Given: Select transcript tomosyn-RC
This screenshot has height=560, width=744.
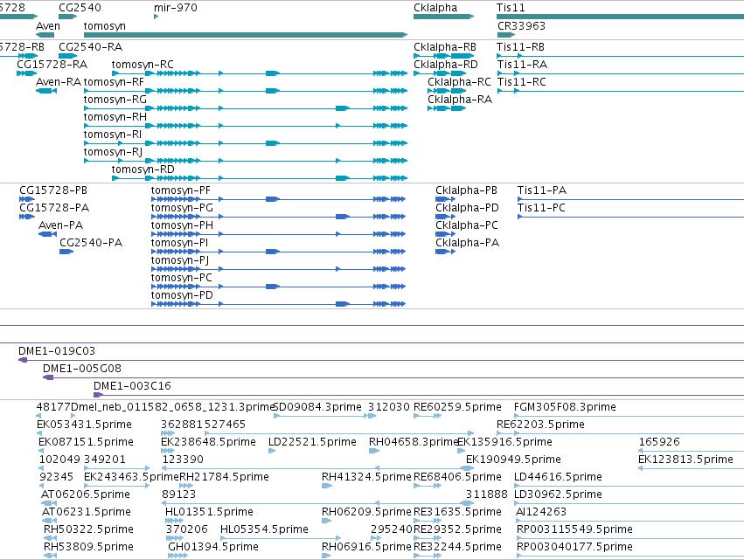Looking at the screenshot, I should [x=143, y=65].
